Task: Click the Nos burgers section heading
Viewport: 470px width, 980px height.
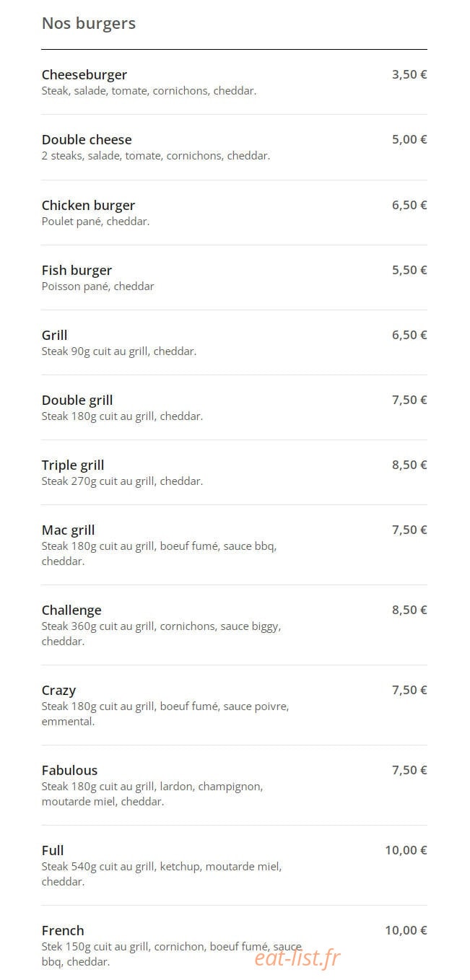Action: [x=89, y=23]
